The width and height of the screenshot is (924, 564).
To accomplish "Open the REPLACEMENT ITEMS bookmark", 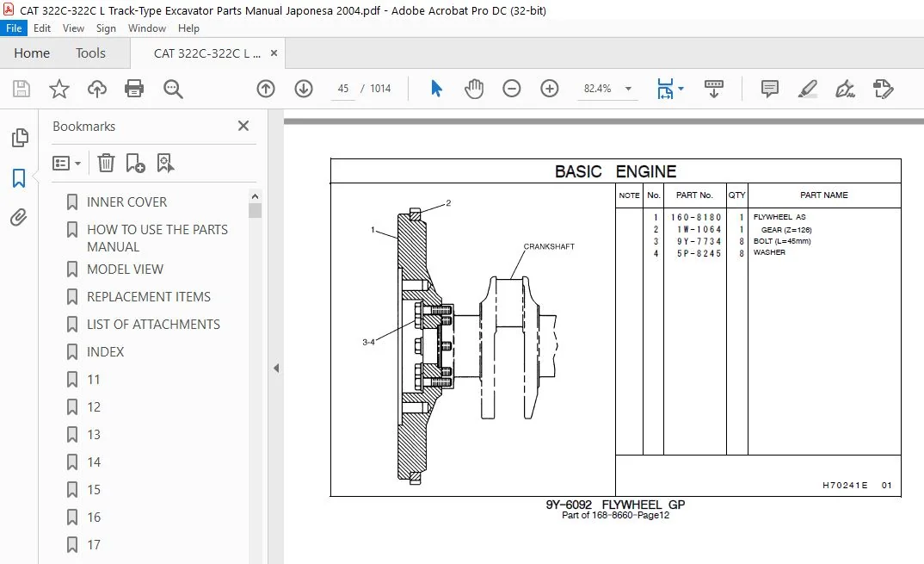I will tap(149, 297).
